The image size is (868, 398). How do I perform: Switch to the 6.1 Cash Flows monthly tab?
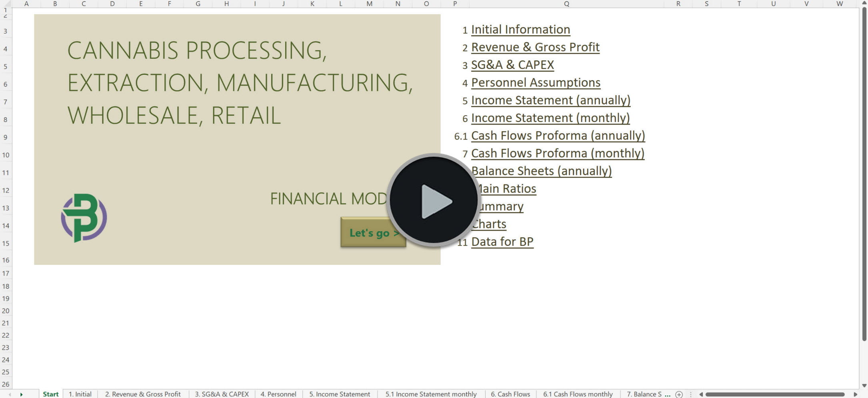[x=577, y=394]
